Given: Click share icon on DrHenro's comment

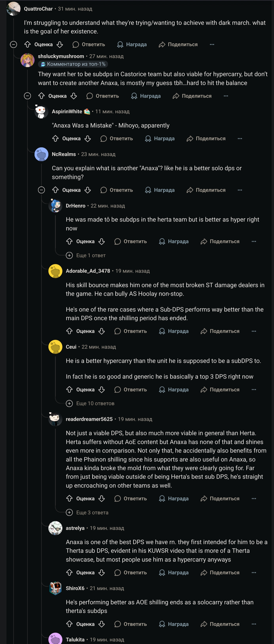Looking at the screenshot, I should [204, 242].
